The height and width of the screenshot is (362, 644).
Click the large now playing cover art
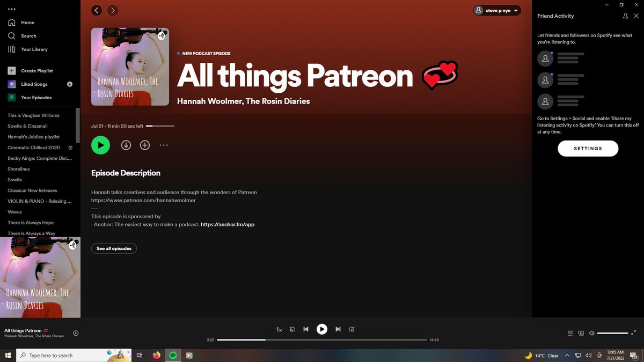tap(40, 277)
